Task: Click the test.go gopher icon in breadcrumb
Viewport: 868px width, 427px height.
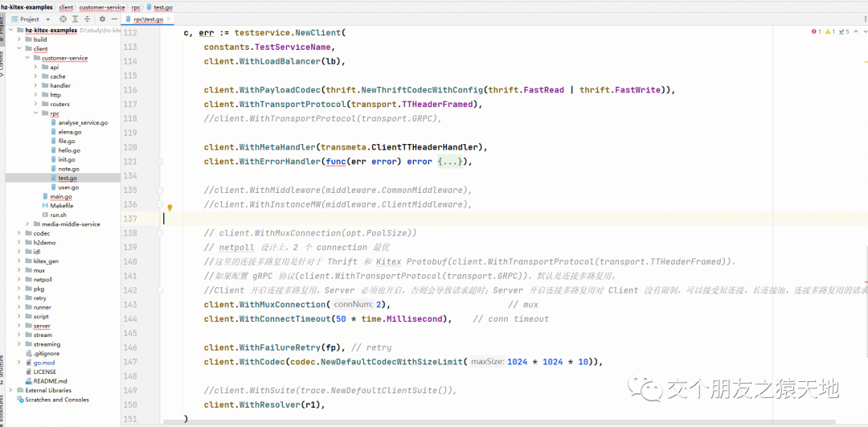Action: [x=149, y=8]
